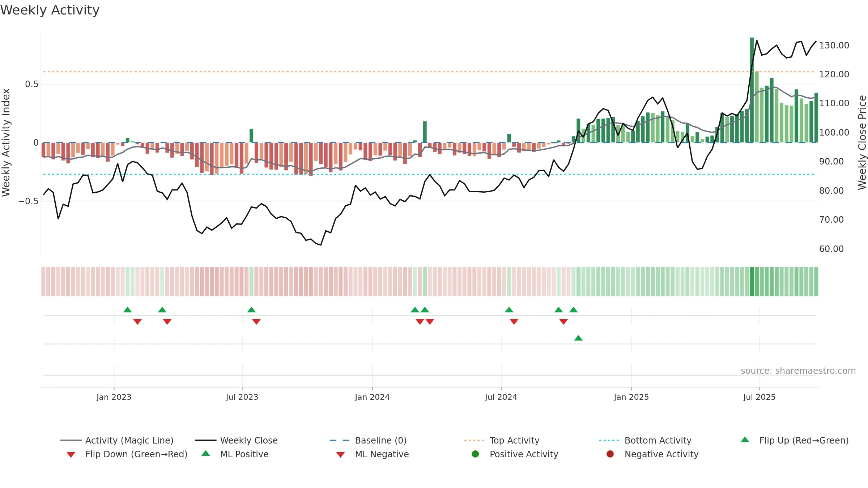Toggle Flip Up (Red→Green) legend entry
This screenshot has height=488, width=868.
pos(795,440)
